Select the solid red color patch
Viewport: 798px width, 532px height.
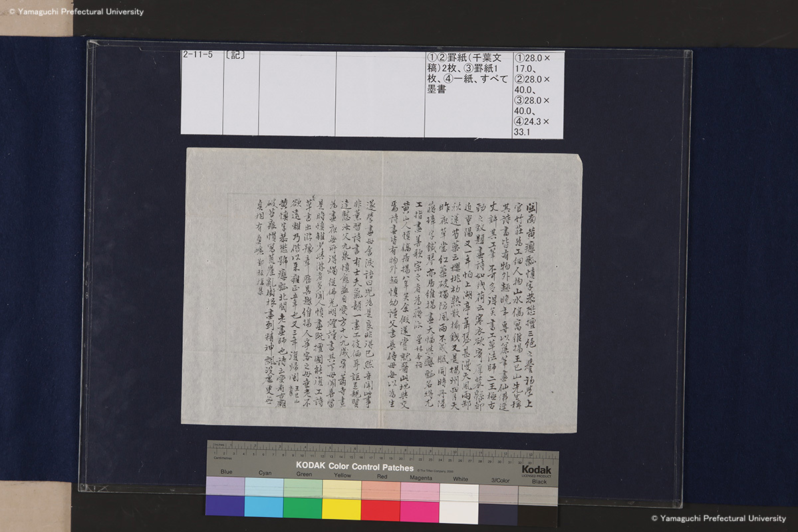380,506
